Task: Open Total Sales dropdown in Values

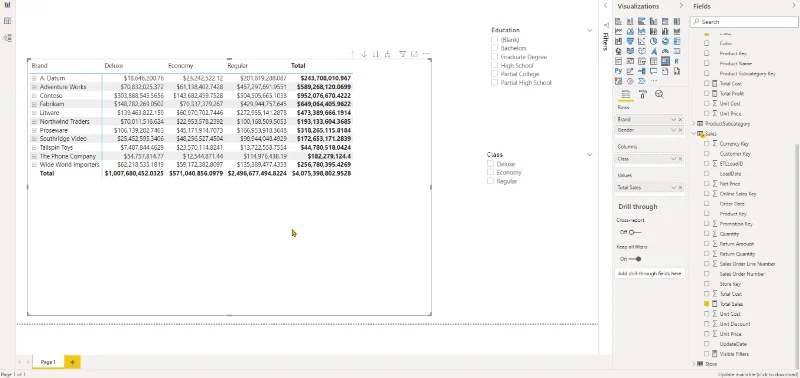Action: (673, 188)
